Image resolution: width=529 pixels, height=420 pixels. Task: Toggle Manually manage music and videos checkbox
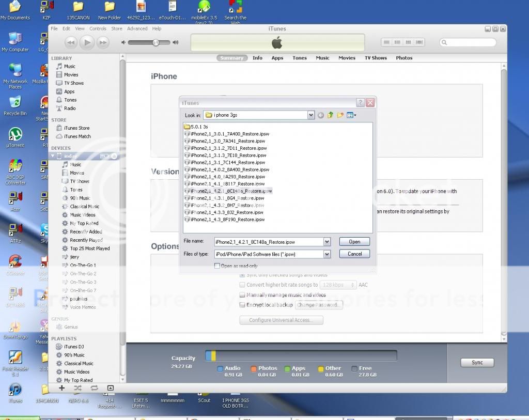242,295
